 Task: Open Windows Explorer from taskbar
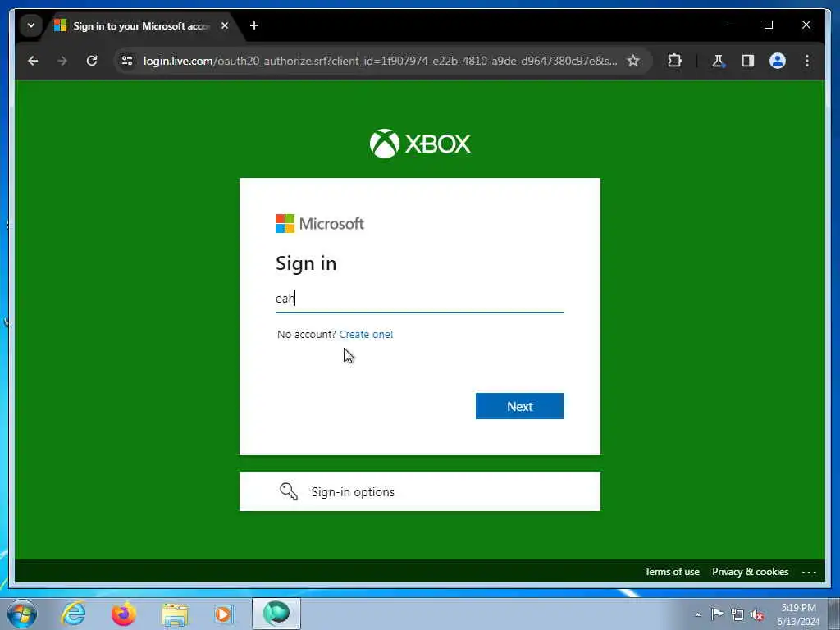point(175,614)
